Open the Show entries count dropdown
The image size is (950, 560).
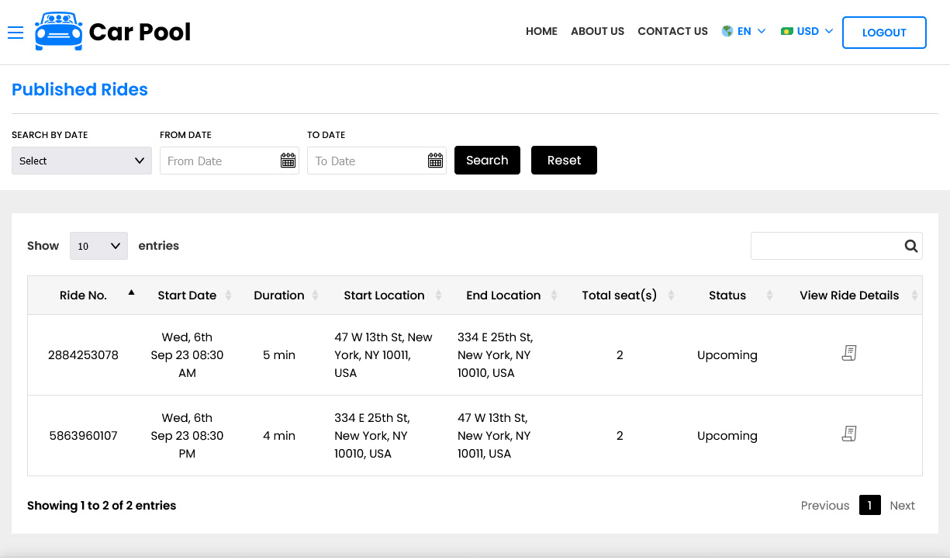click(x=98, y=246)
